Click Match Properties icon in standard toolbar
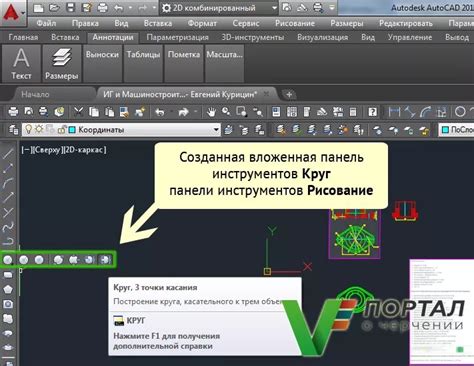The width and height of the screenshot is (474, 366). tap(140, 112)
